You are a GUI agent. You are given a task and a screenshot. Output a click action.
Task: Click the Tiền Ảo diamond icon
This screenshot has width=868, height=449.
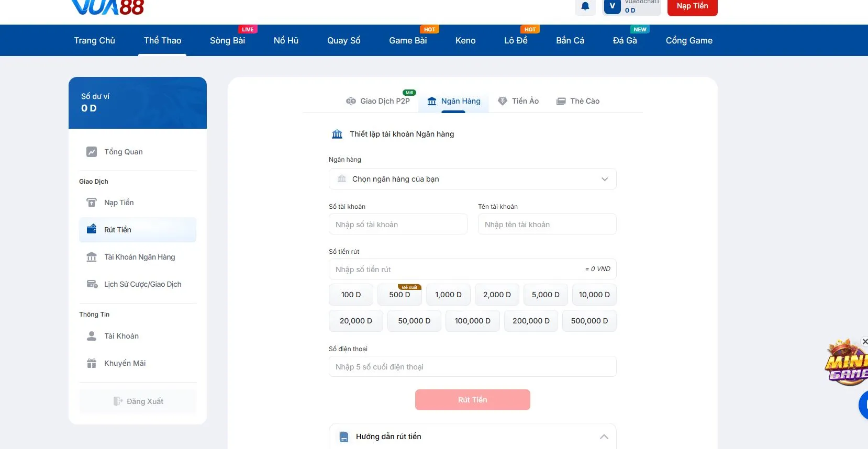(503, 101)
